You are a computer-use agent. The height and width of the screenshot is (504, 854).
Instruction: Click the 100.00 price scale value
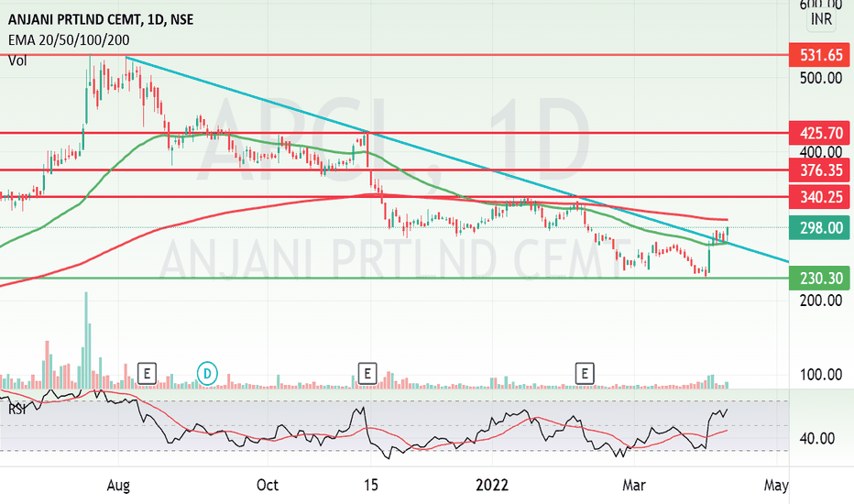point(821,375)
